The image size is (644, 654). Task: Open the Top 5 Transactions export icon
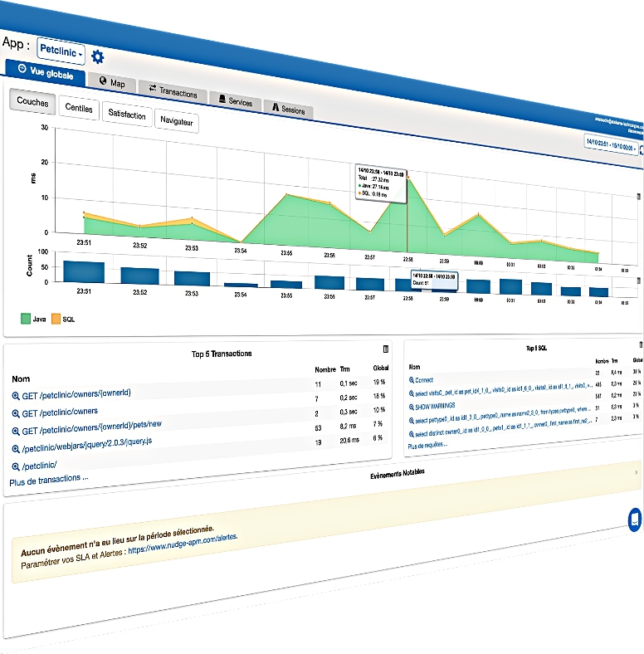coord(386,349)
